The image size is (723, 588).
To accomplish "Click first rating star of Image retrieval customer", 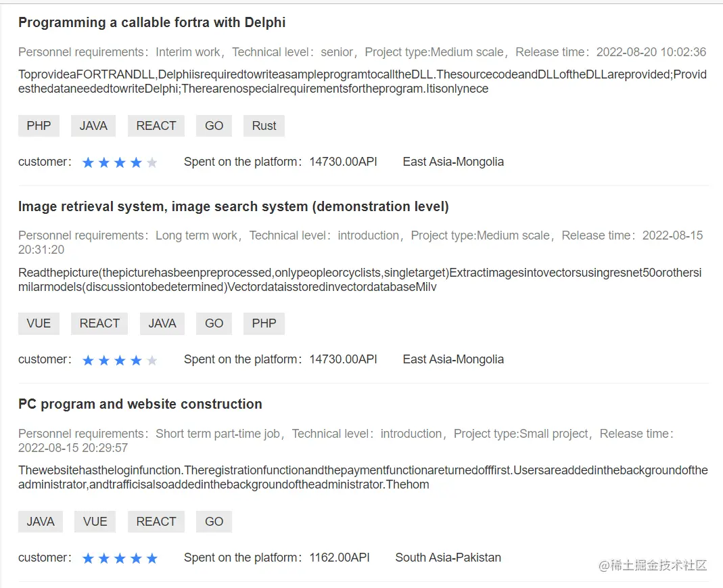I will pos(88,360).
